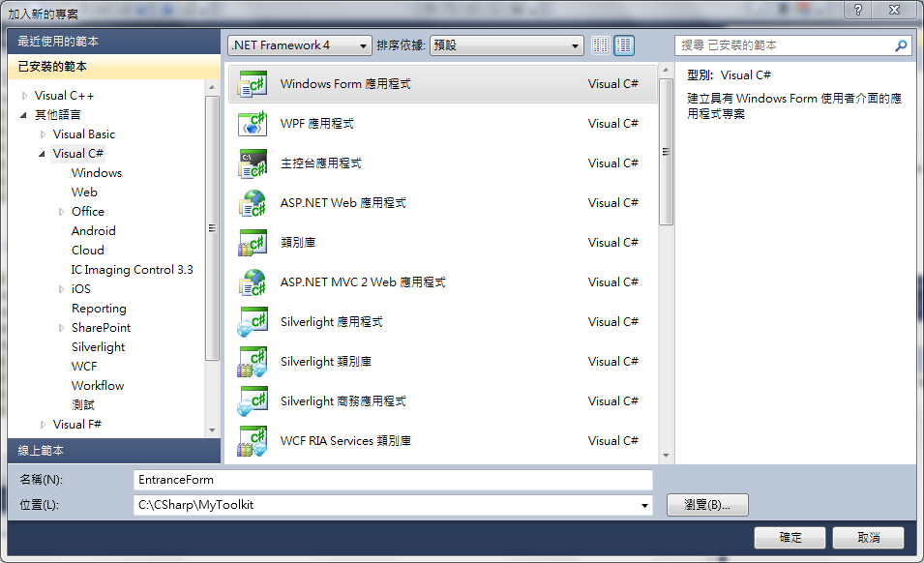Select the 類別庫 template name
The image size is (924, 563).
click(298, 243)
